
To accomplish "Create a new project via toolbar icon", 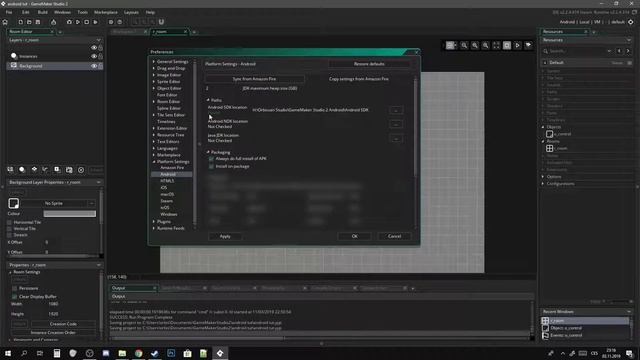I will coord(20,22).
